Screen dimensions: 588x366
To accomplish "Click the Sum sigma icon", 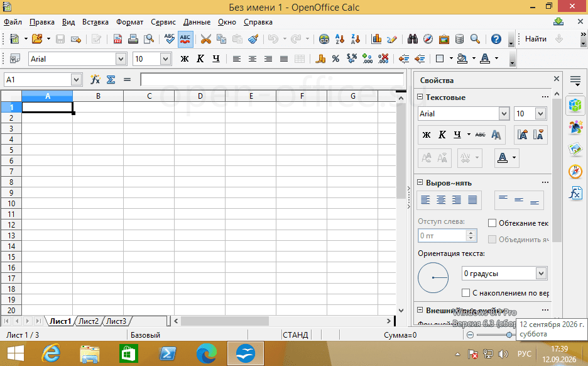I will [x=111, y=80].
